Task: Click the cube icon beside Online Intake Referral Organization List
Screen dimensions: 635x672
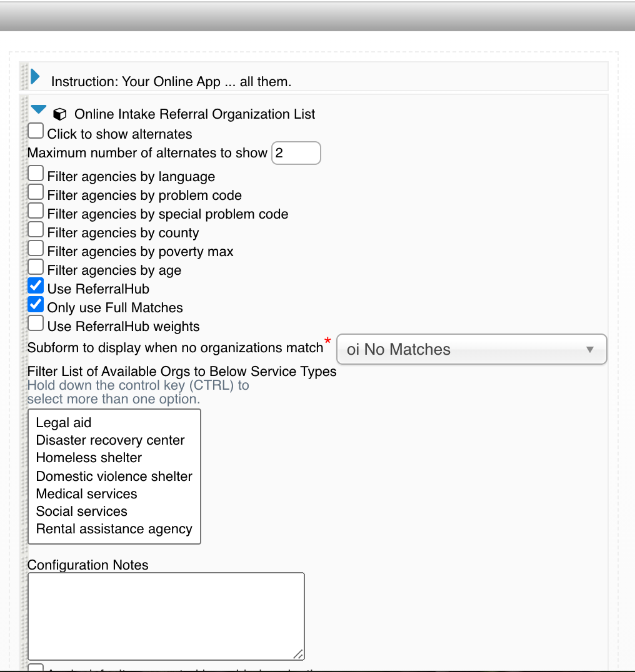Action: click(x=60, y=114)
